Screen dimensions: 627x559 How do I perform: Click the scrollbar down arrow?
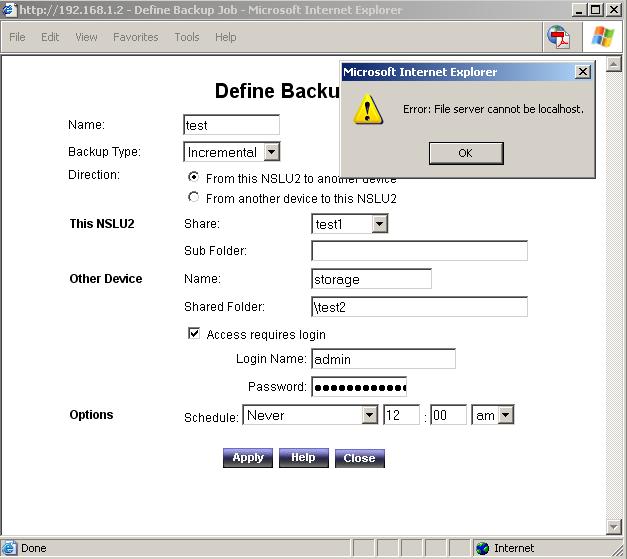[613, 527]
